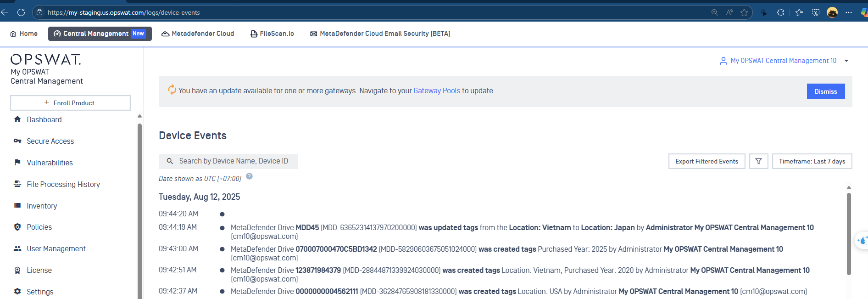Click the device name MDD45
This screenshot has height=299, width=868.
point(307,227)
